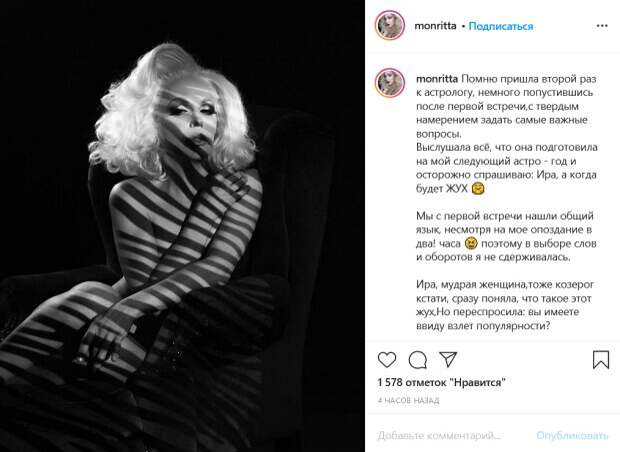The width and height of the screenshot is (620, 452).
Task: Click the Опубликовать post comment button
Action: pos(572,435)
